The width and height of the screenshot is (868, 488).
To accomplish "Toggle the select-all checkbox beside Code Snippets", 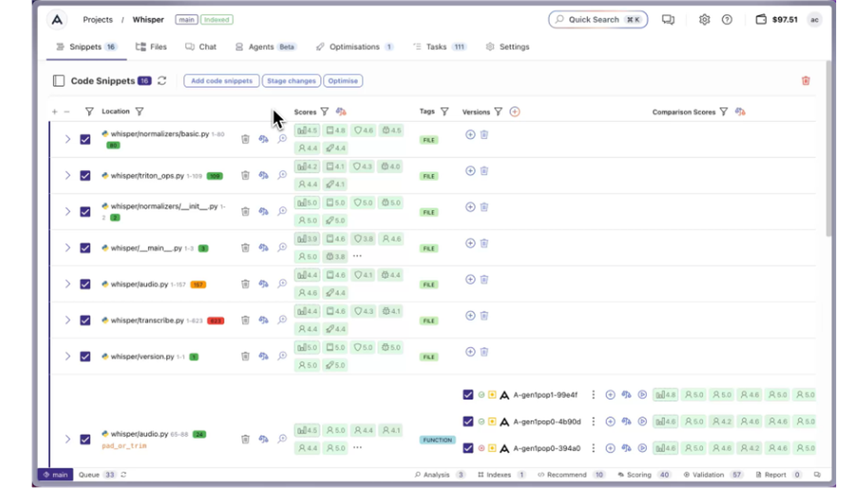I will (x=58, y=81).
